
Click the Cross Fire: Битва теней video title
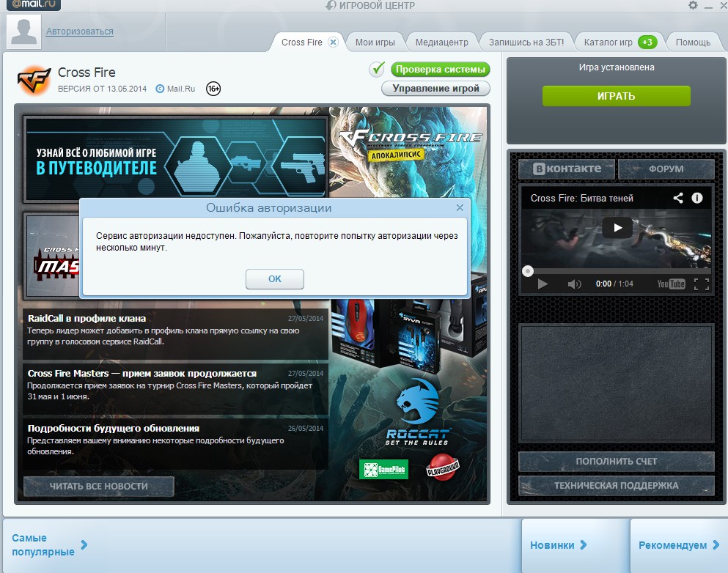click(x=582, y=198)
